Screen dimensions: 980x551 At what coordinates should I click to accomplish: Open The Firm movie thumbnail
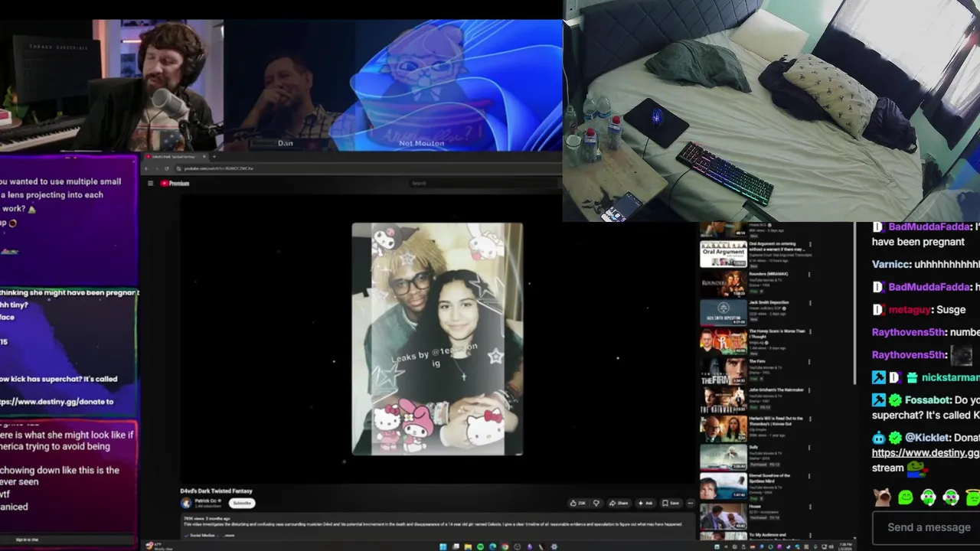tap(723, 370)
